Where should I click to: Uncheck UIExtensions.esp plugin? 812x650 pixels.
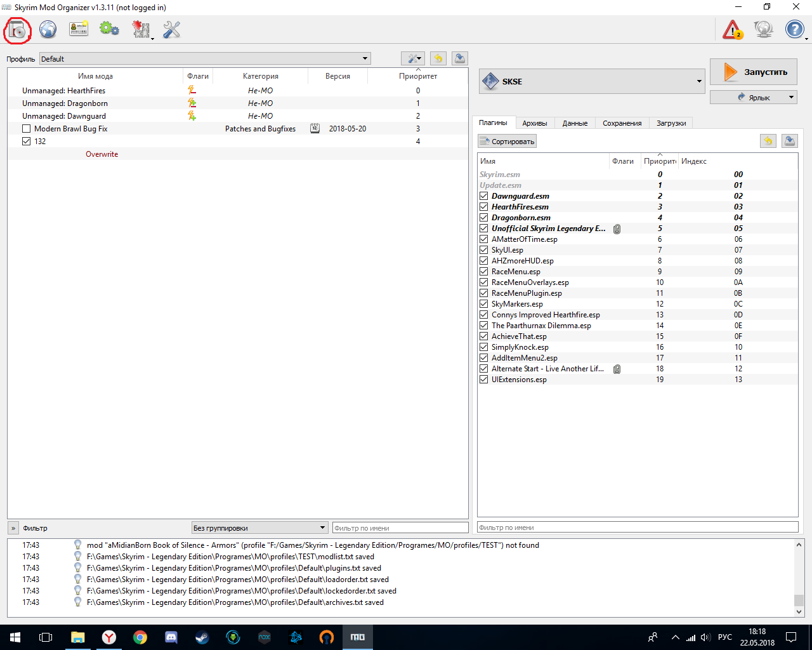(484, 380)
